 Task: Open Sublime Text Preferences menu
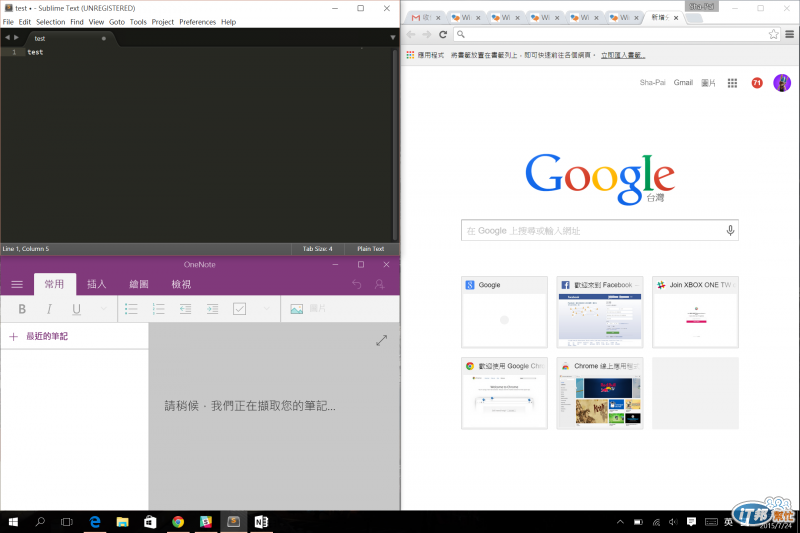click(x=197, y=22)
